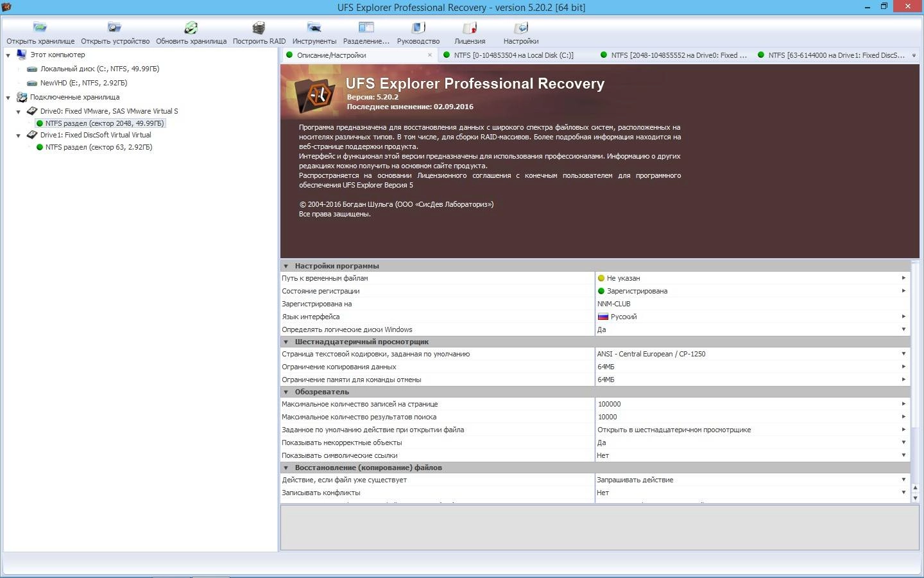Viewport: 924px width, 578px height.
Task: Open the Настройки toolbar icon
Action: 521,28
